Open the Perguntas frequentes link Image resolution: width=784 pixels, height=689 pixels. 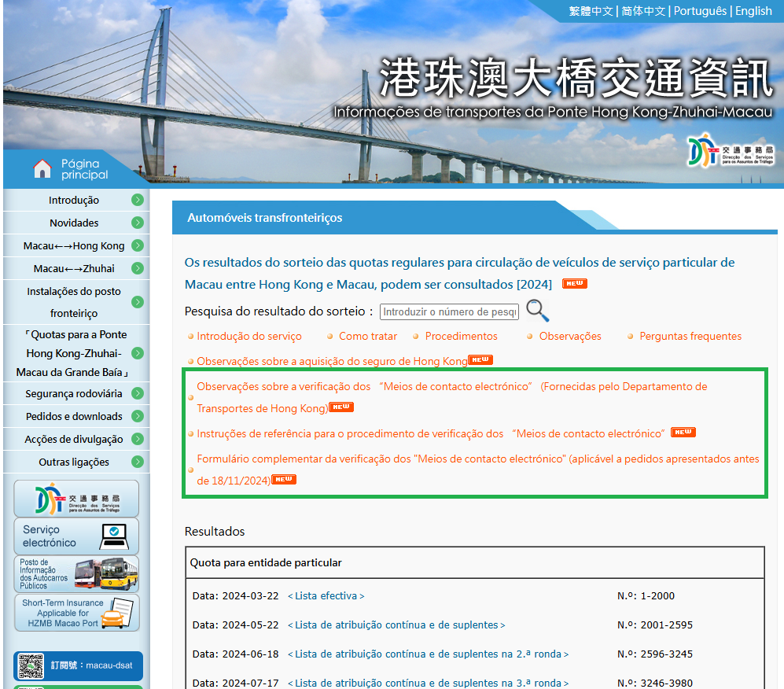(690, 336)
